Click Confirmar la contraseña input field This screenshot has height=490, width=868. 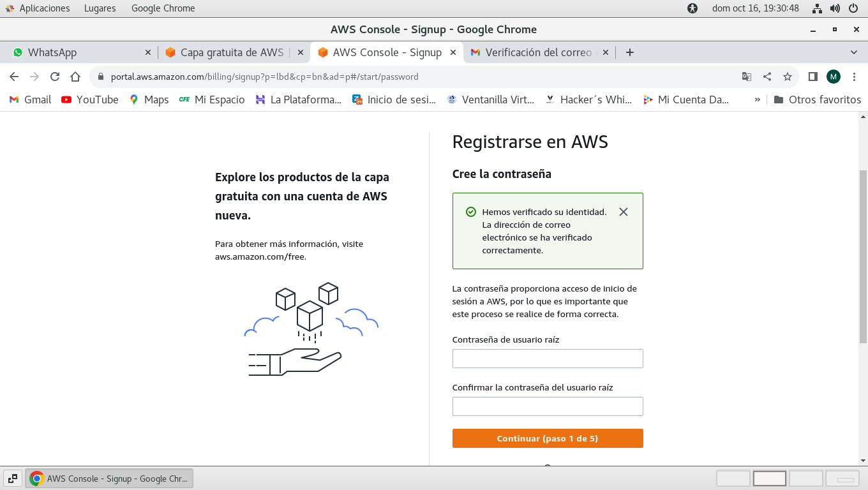click(548, 406)
